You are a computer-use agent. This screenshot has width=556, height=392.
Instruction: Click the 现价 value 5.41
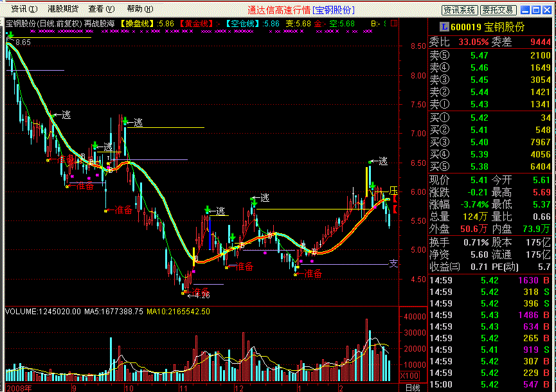point(480,180)
